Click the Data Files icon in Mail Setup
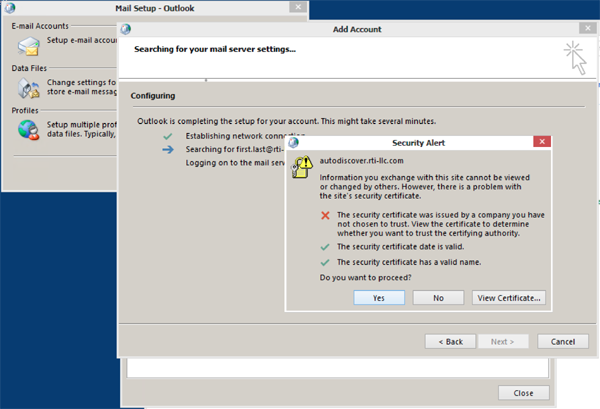600x409 pixels. pos(29,88)
